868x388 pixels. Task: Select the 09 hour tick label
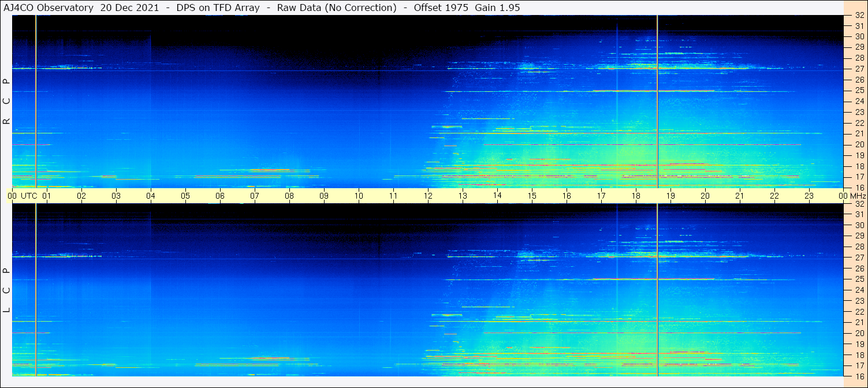tap(324, 196)
